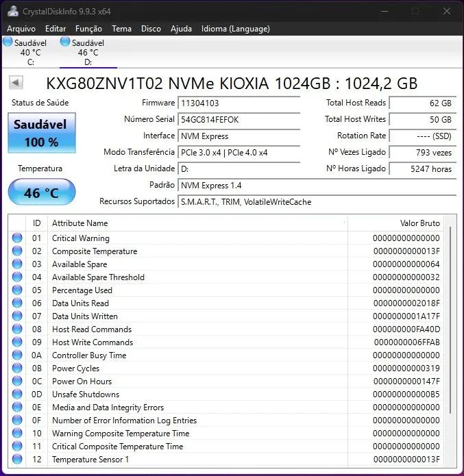
Task: Click the KXG80ZNV1T02 NVMe KIOXIA drive title
Action: [x=232, y=83]
